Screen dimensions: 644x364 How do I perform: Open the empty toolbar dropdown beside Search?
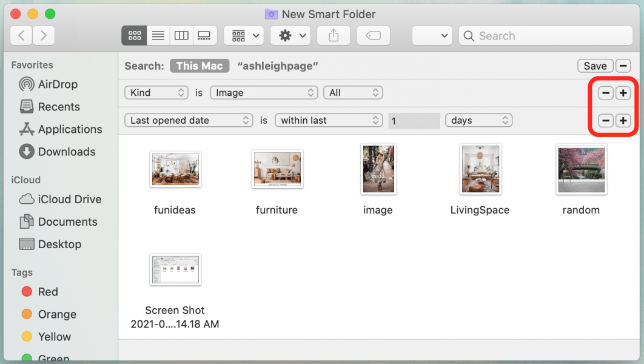tap(432, 36)
